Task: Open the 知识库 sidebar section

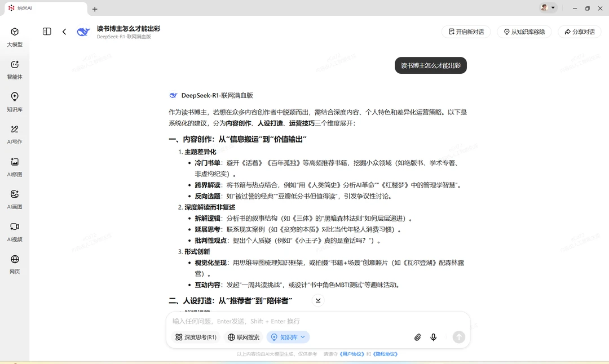Action: [x=15, y=103]
